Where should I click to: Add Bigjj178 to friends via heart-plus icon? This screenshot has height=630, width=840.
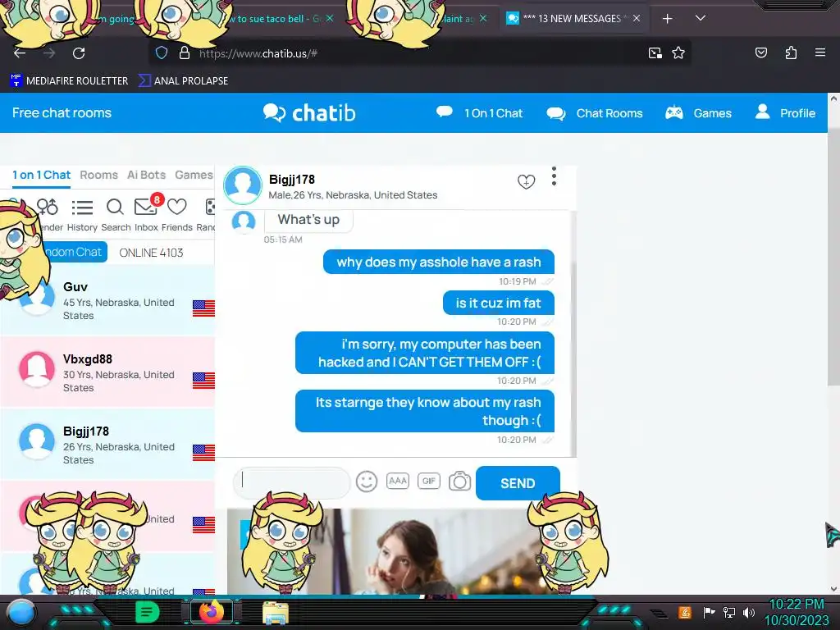[x=526, y=181]
